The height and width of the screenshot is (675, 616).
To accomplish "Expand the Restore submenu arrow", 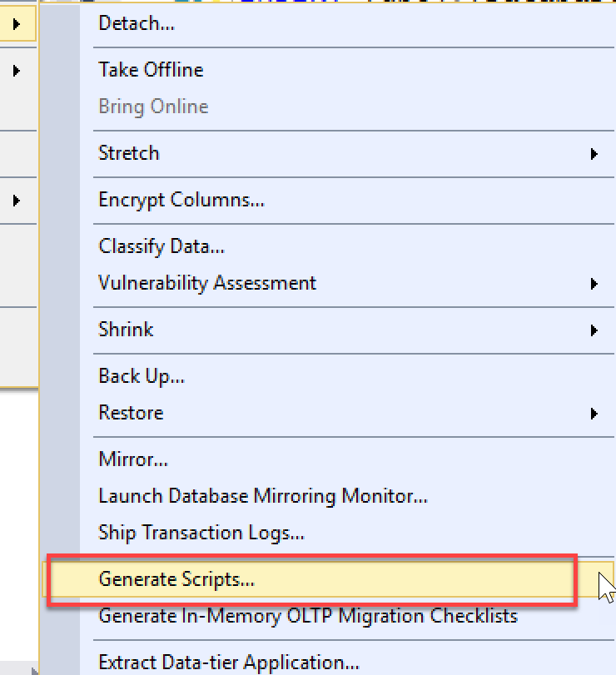I will (x=594, y=414).
